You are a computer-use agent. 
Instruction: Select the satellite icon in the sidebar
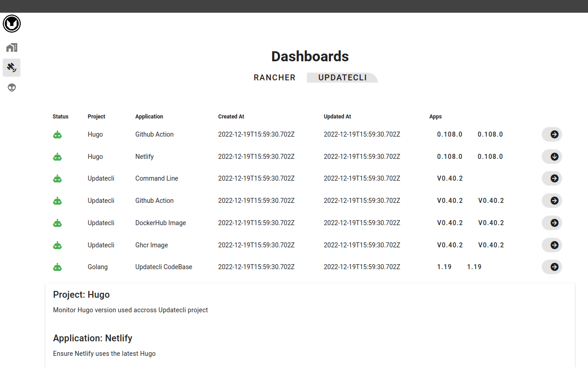pyautogui.click(x=11, y=67)
